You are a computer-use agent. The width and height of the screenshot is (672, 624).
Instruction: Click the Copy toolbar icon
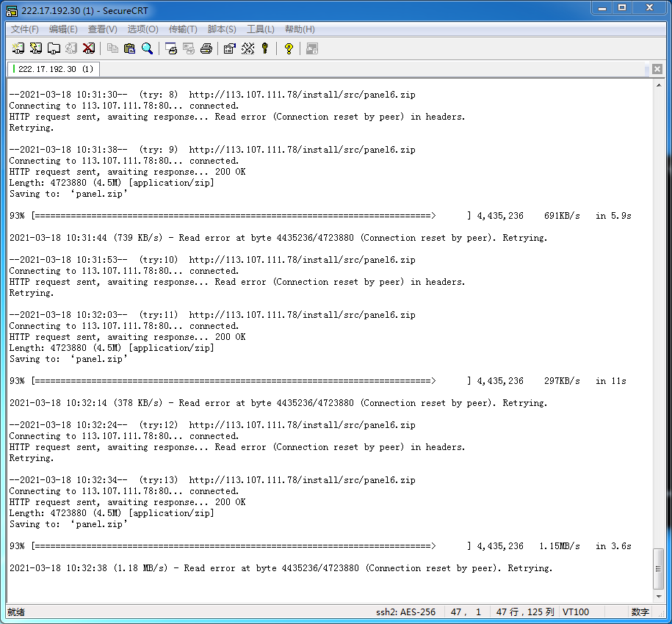[112, 48]
